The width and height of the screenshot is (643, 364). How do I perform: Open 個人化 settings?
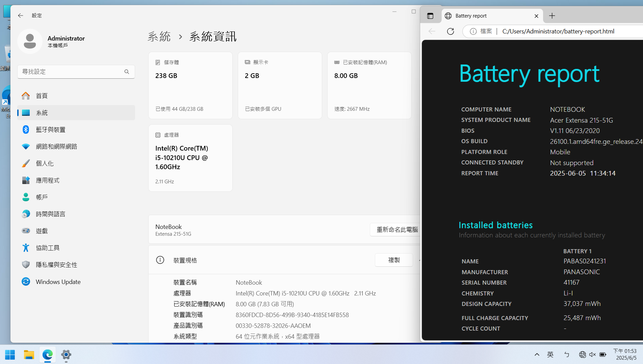76,163
